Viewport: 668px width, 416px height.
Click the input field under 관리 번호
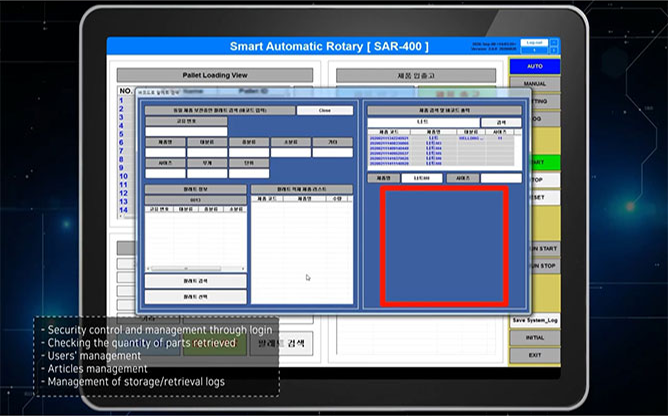[x=186, y=131]
